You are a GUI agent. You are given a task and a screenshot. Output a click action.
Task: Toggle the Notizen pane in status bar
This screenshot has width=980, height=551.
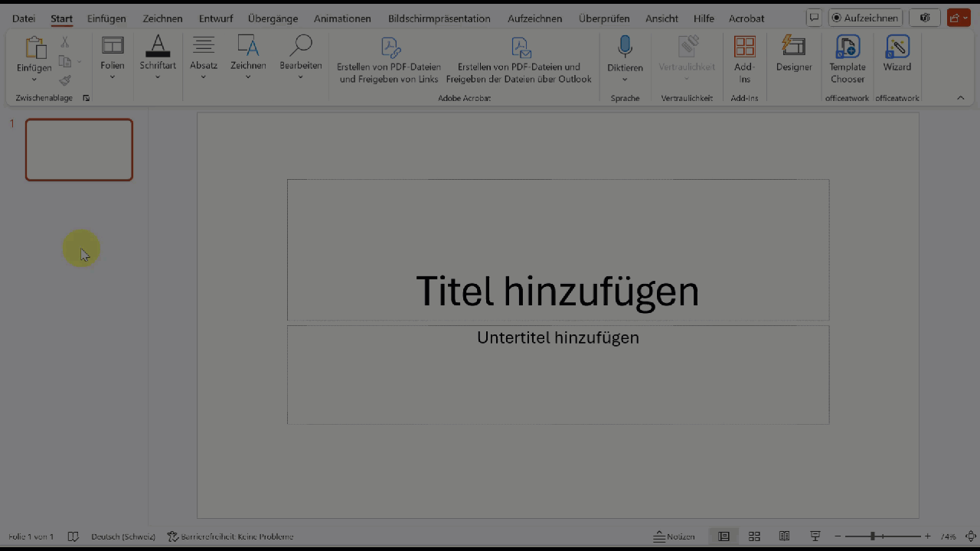(x=674, y=536)
